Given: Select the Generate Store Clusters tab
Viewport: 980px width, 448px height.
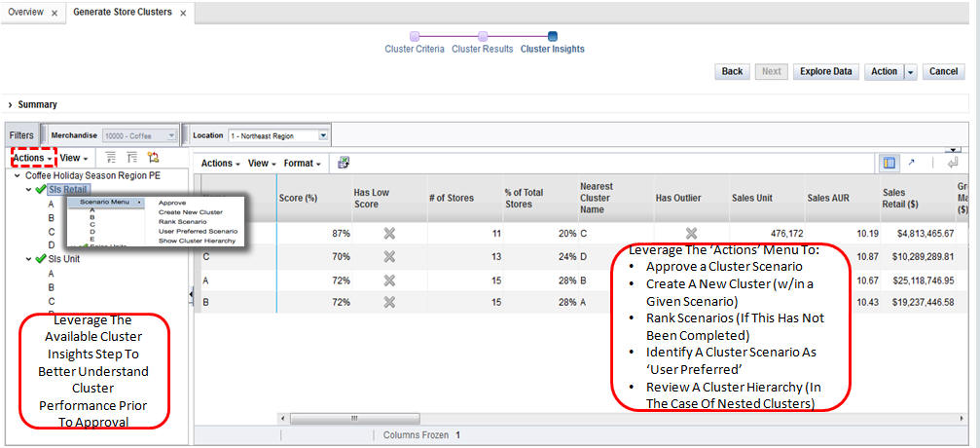Looking at the screenshot, I should (x=123, y=12).
